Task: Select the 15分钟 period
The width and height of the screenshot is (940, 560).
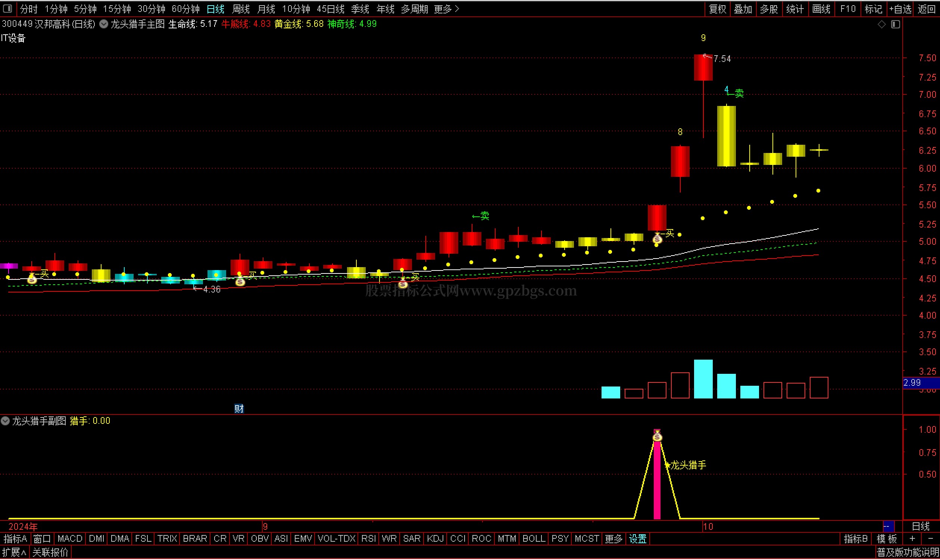Action: (x=117, y=9)
